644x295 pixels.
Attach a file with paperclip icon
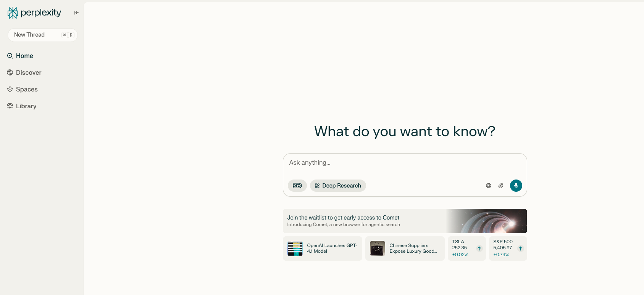point(501,186)
